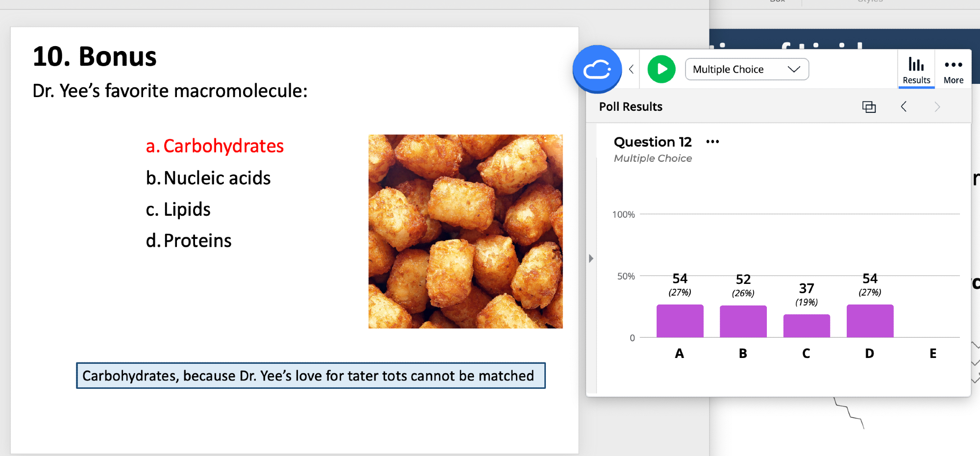The image size is (980, 456).
Task: Start the poll with the green play button
Action: [x=661, y=69]
